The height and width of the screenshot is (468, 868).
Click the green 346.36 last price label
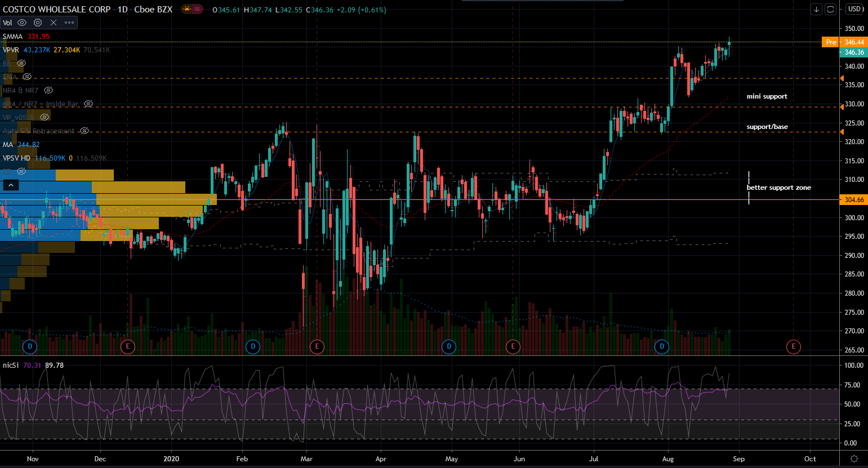pos(854,52)
